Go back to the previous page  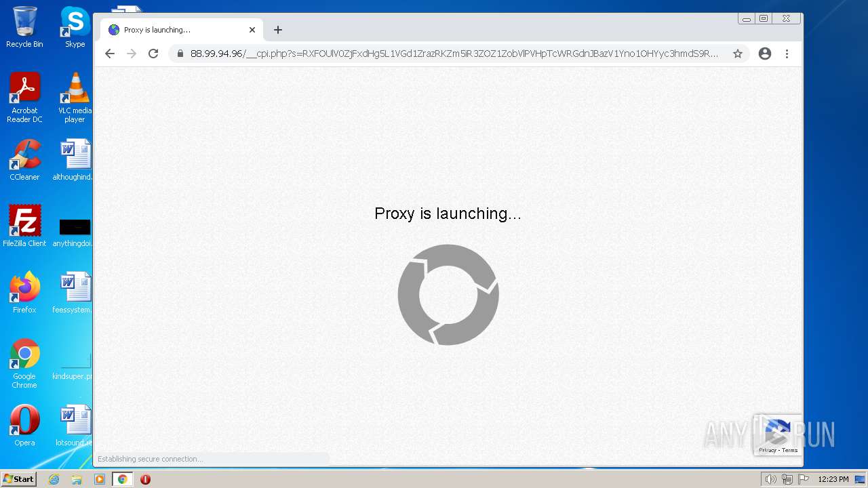[x=110, y=54]
